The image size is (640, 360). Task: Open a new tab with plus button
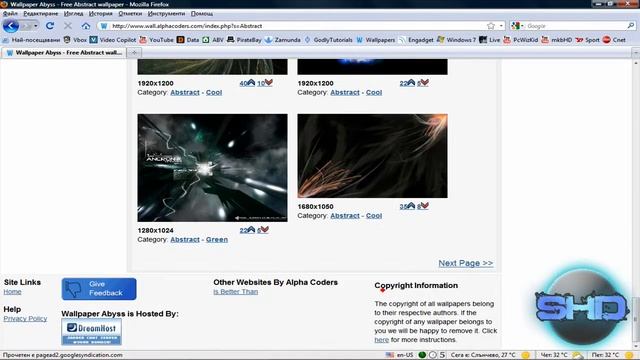click(x=134, y=53)
